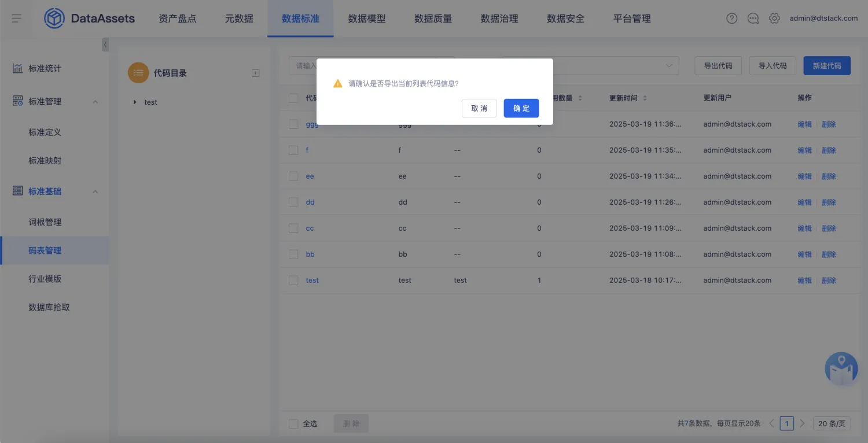The width and height of the screenshot is (868, 443).
Task: Delete the f row via 删除
Action: coord(829,150)
